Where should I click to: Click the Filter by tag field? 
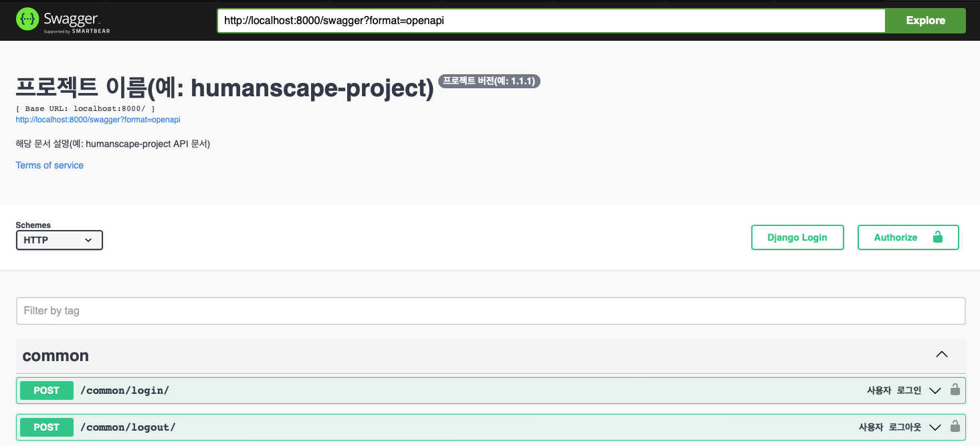[x=491, y=311]
